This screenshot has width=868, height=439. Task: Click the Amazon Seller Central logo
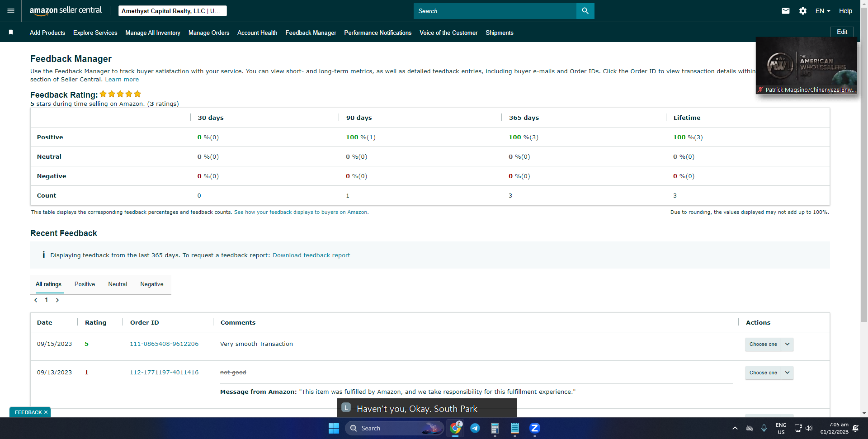coord(66,11)
